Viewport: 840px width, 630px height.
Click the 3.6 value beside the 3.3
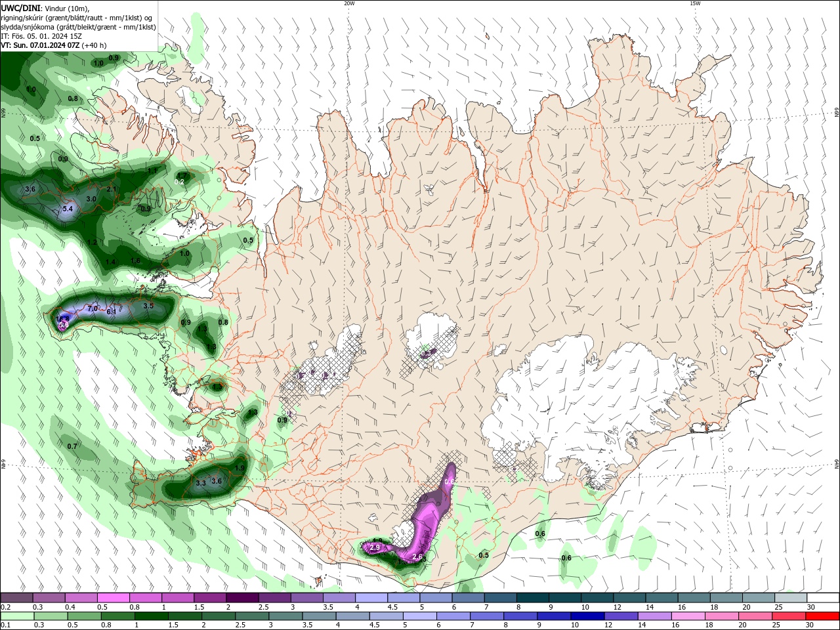click(217, 481)
